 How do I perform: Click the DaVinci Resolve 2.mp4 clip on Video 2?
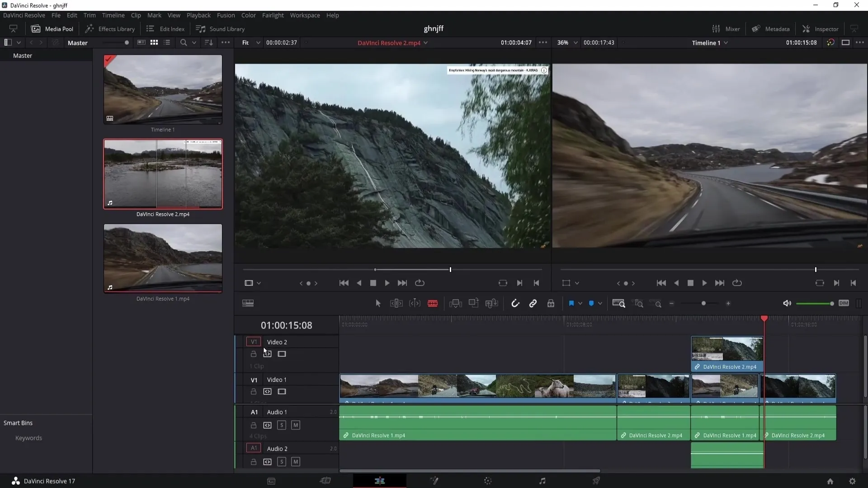[727, 354]
